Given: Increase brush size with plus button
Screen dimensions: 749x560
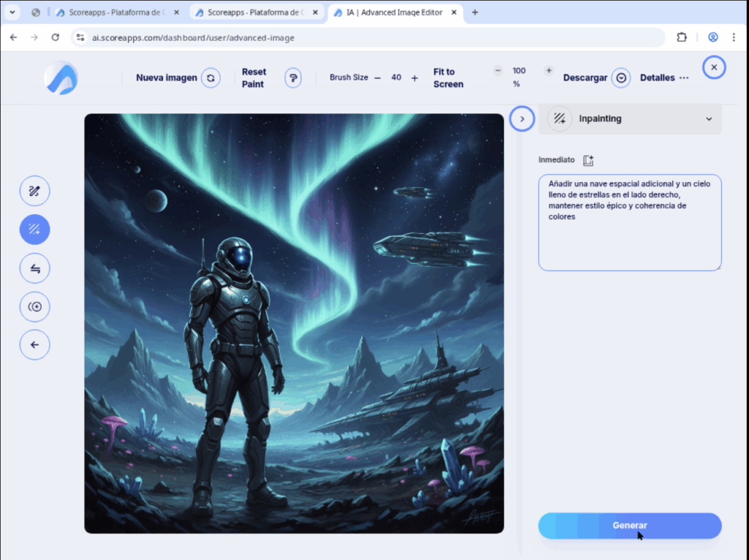Looking at the screenshot, I should tap(415, 77).
